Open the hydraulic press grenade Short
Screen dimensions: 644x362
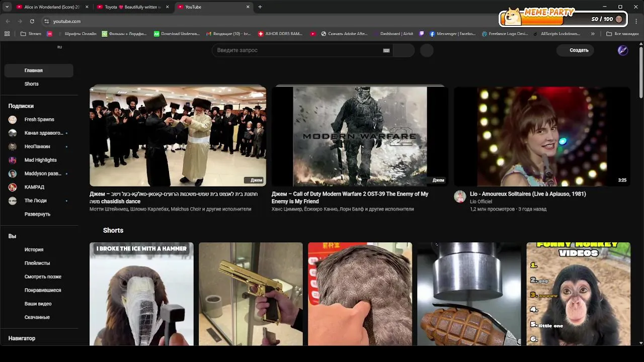[x=469, y=294]
